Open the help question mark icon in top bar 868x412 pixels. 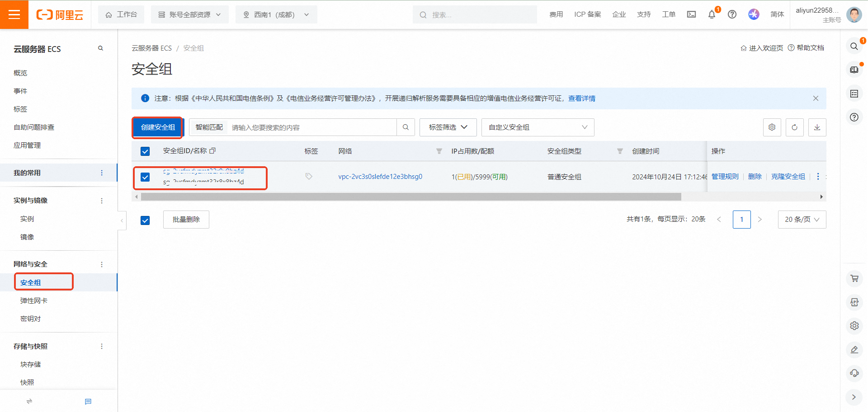[732, 14]
